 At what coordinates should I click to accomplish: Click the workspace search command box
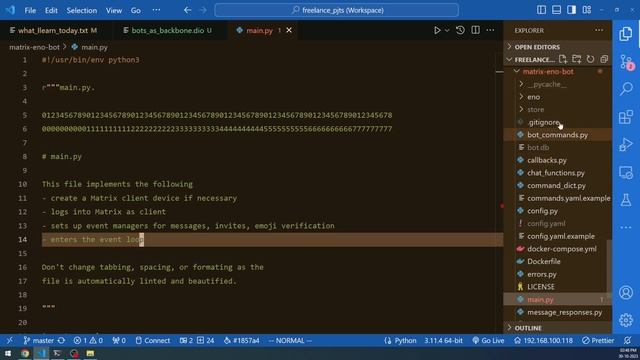point(336,10)
